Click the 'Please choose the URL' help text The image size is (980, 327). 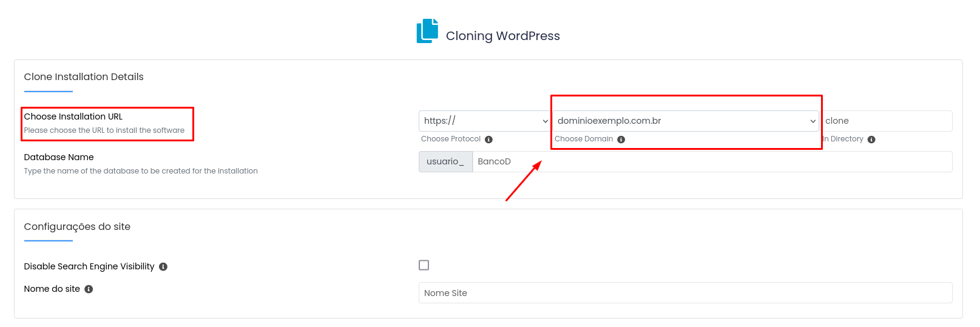104,130
